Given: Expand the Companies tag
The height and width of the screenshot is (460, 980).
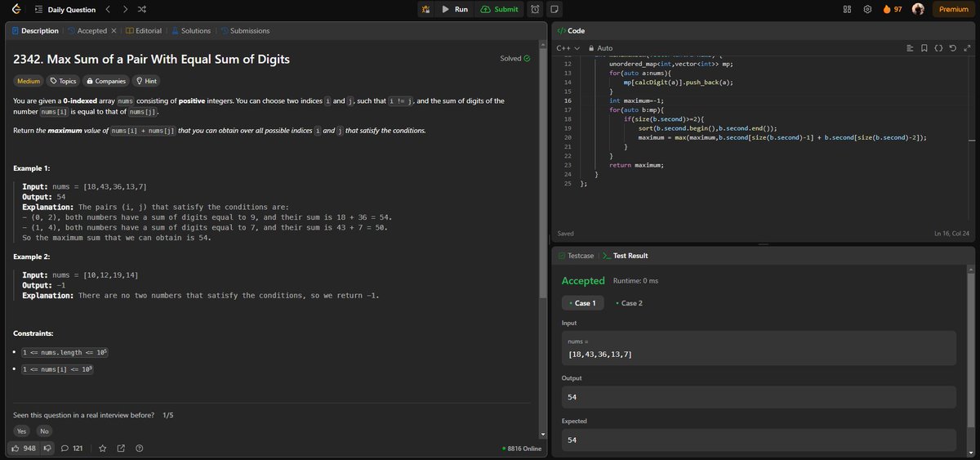Looking at the screenshot, I should (106, 81).
